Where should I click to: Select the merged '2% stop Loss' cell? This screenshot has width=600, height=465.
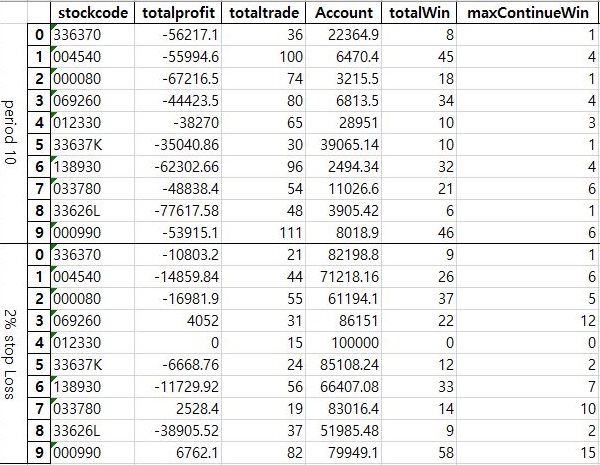tap(14, 353)
